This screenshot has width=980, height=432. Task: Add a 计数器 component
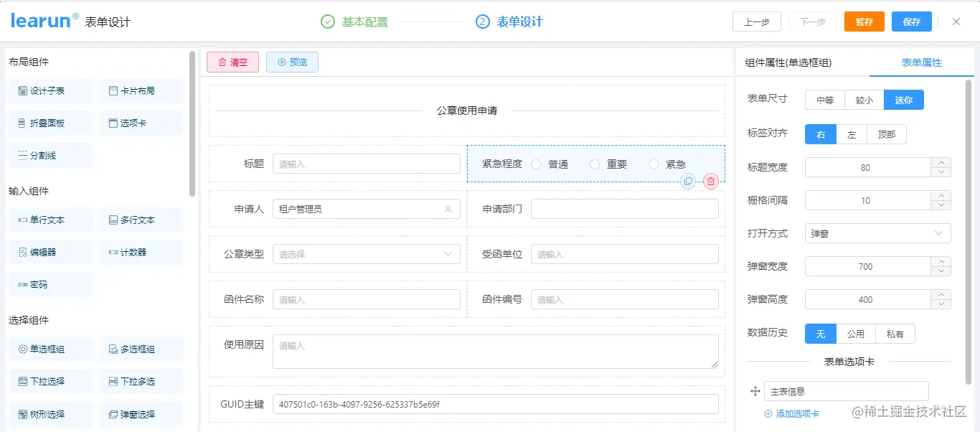click(141, 253)
